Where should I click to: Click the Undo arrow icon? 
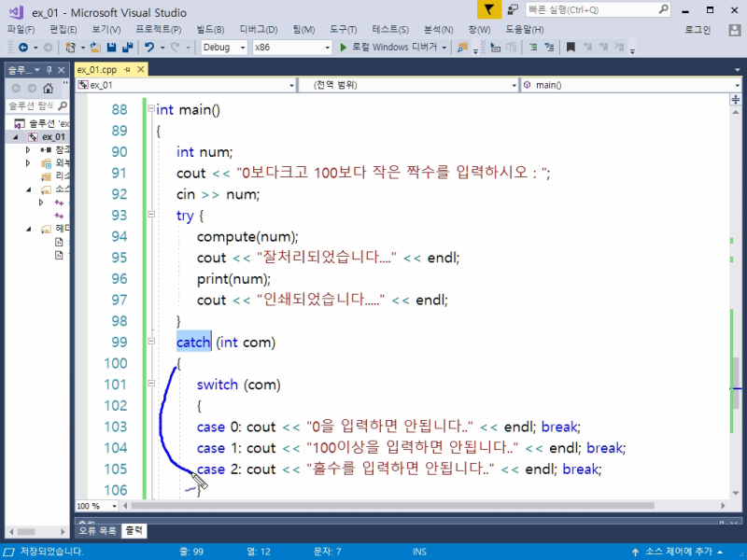pos(149,48)
